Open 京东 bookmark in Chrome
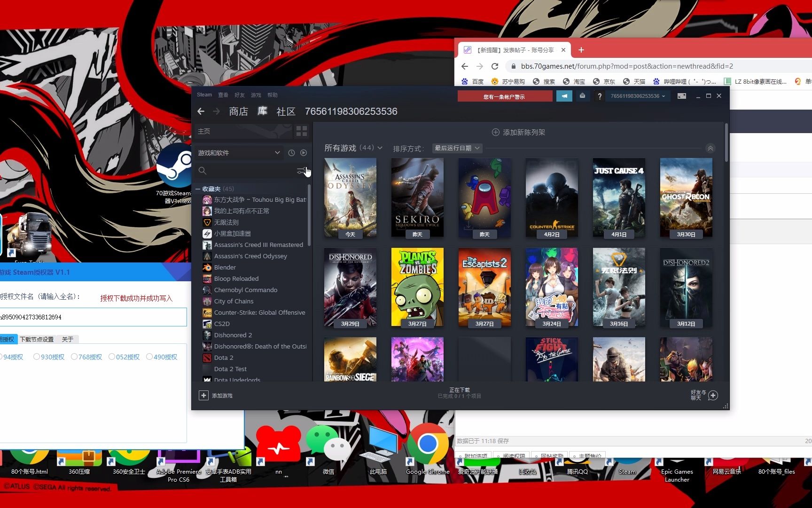The height and width of the screenshot is (508, 812). tap(604, 81)
